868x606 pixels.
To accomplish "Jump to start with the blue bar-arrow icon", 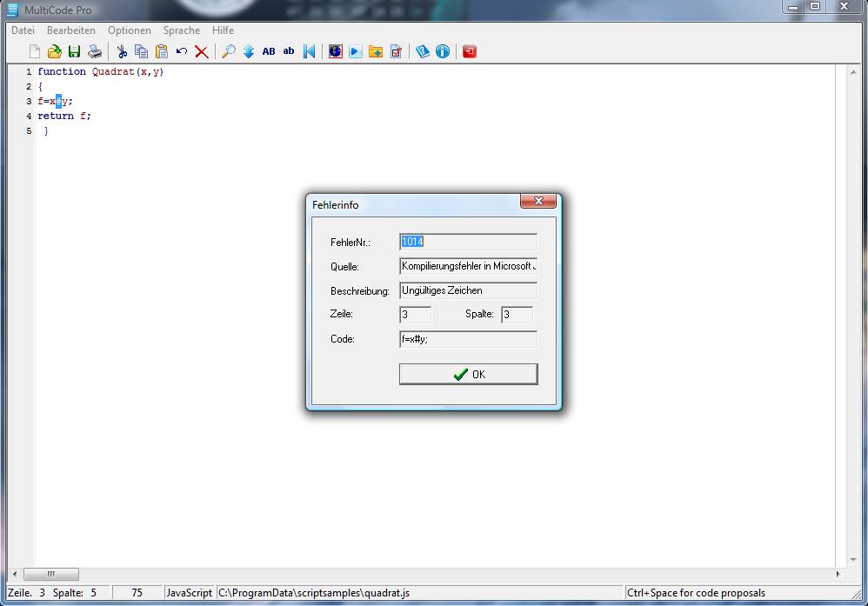I will click(x=309, y=51).
